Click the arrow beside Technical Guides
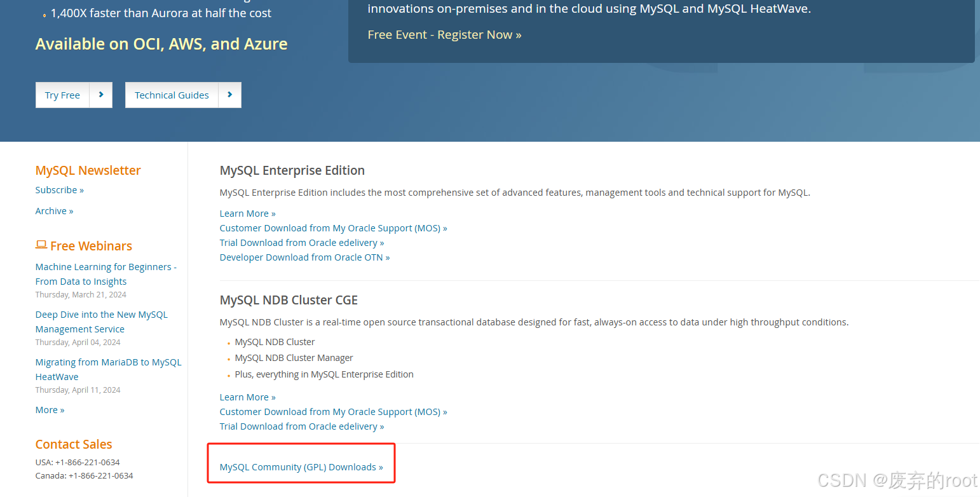 click(x=230, y=95)
